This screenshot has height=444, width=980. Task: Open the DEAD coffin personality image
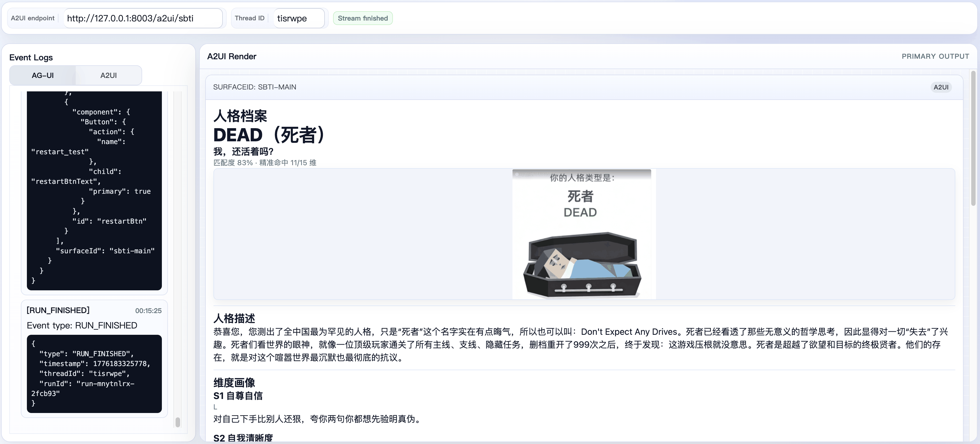point(581,234)
